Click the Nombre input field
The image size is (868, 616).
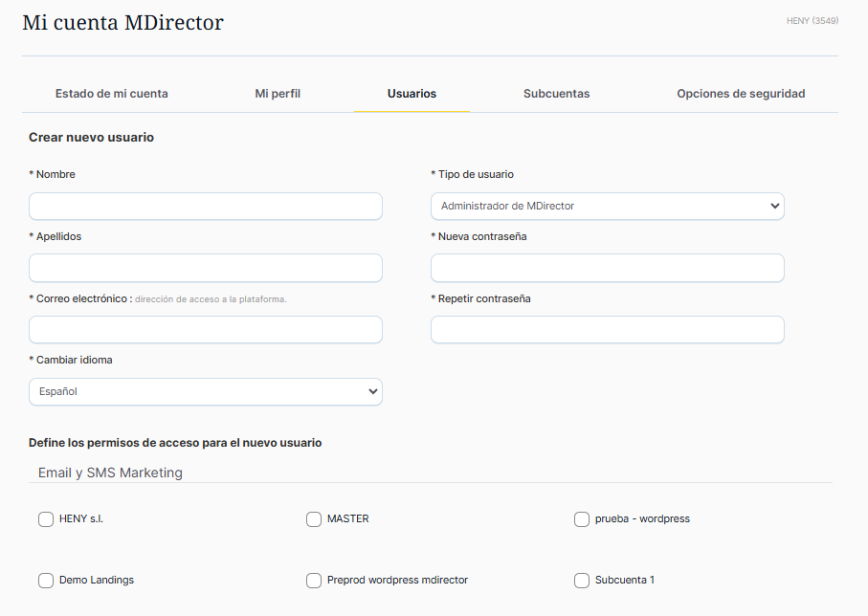[x=205, y=207]
